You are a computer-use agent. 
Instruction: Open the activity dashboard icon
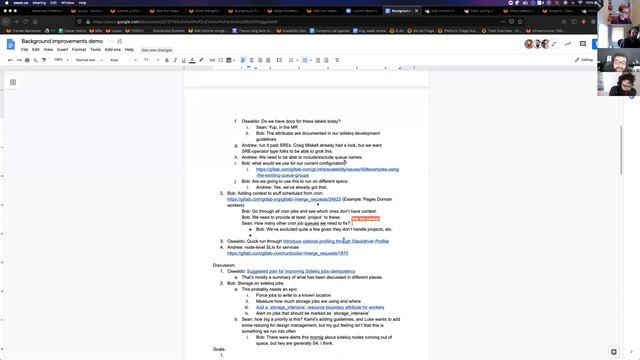[568, 44]
